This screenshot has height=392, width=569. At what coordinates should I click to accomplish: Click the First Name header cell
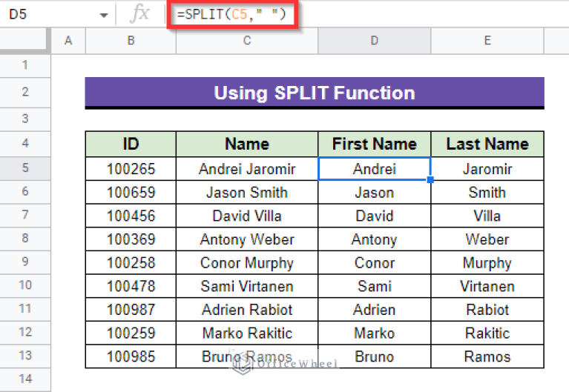[374, 144]
